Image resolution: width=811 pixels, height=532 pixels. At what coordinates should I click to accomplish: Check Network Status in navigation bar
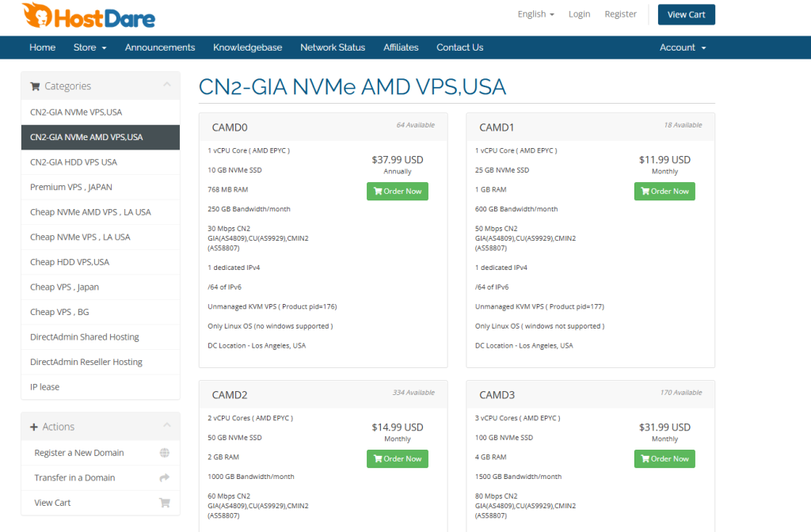(333, 47)
